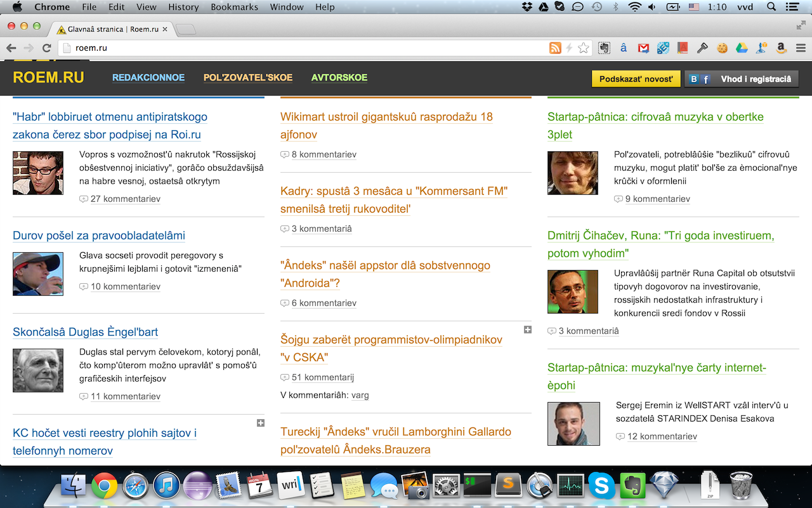Image resolution: width=812 pixels, height=508 pixels.
Task: Bookmark this page with the star icon
Action: 584,48
